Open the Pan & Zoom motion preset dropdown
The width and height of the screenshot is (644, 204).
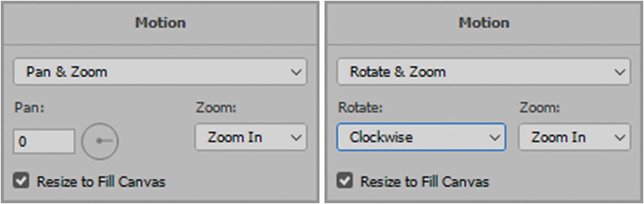point(154,72)
